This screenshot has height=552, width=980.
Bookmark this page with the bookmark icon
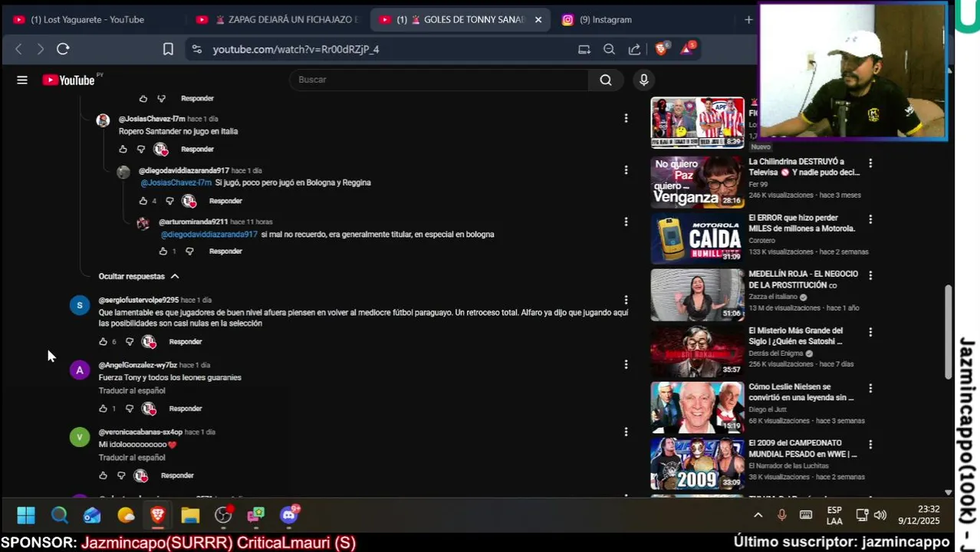[x=168, y=49]
